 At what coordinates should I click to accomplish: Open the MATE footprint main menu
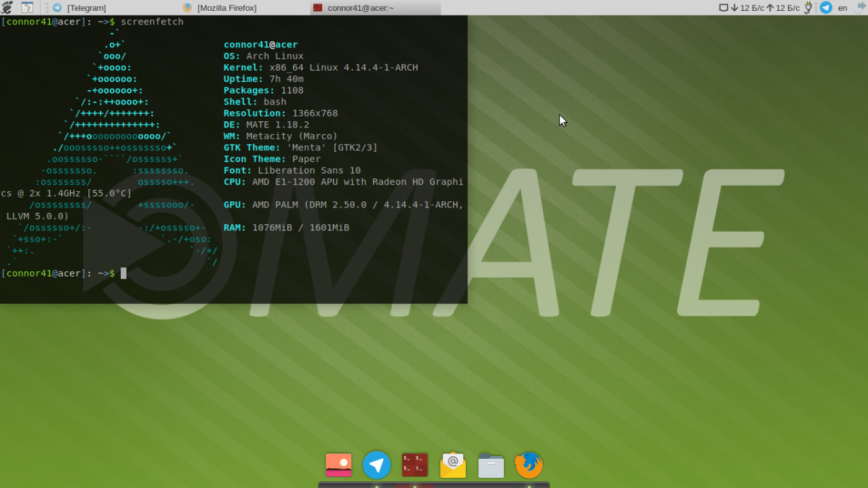click(7, 7)
